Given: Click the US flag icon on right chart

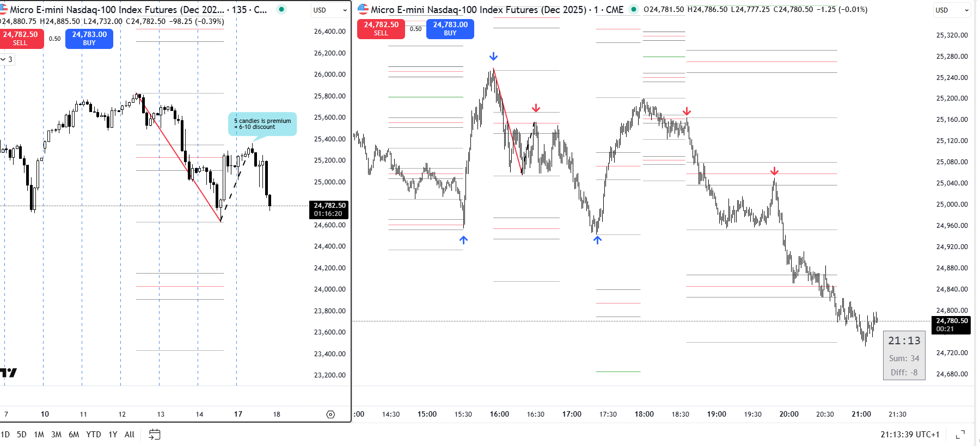Looking at the screenshot, I should click(x=363, y=9).
